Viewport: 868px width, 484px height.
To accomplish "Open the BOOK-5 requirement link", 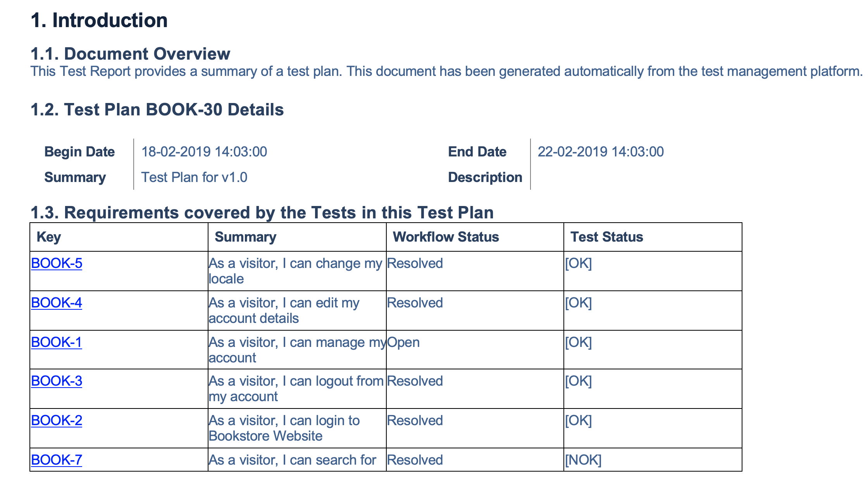I will pyautogui.click(x=57, y=263).
